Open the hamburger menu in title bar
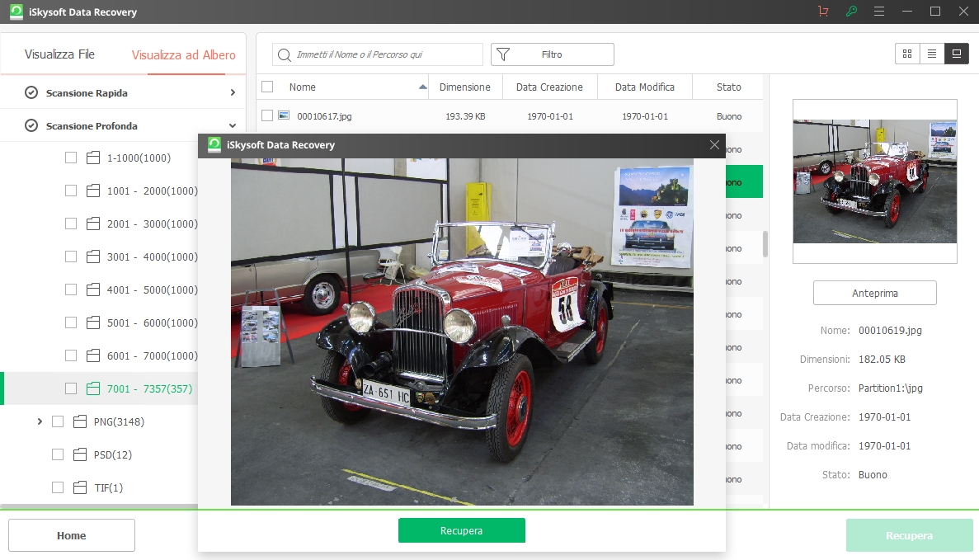The image size is (979, 560). pyautogui.click(x=879, y=12)
